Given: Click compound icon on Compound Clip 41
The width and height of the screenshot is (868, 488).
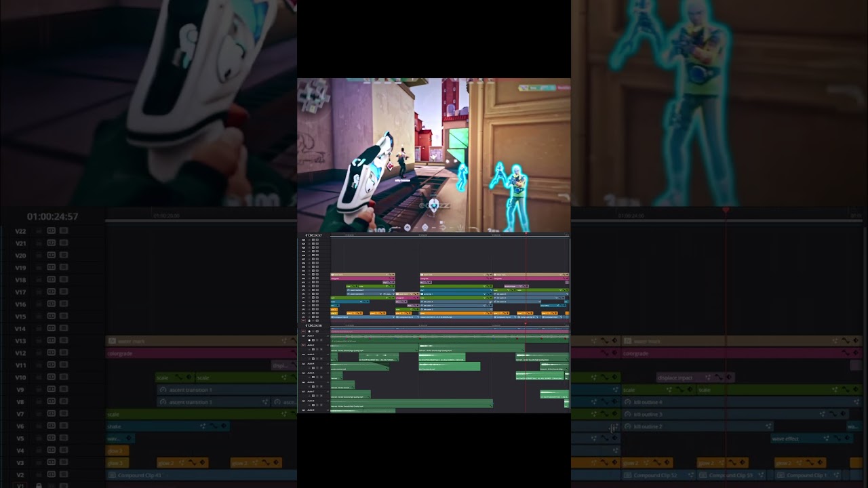Looking at the screenshot, I should (x=111, y=475).
